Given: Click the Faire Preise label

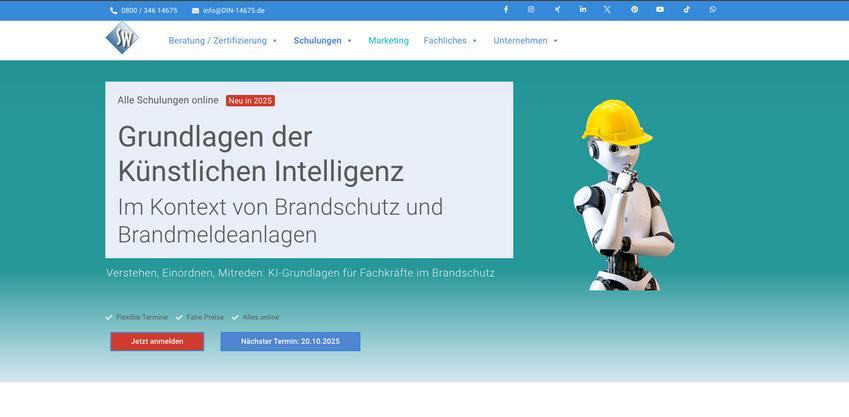Looking at the screenshot, I should pyautogui.click(x=205, y=317).
